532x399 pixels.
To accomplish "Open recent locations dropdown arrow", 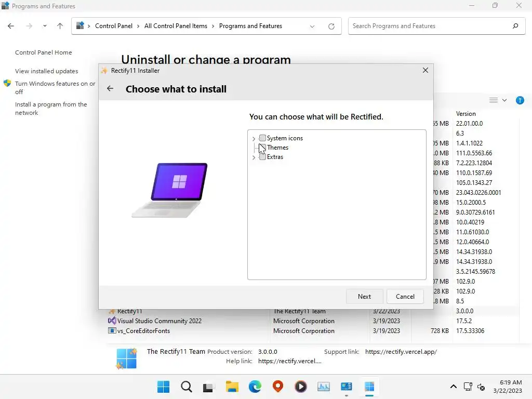I will click(x=45, y=26).
